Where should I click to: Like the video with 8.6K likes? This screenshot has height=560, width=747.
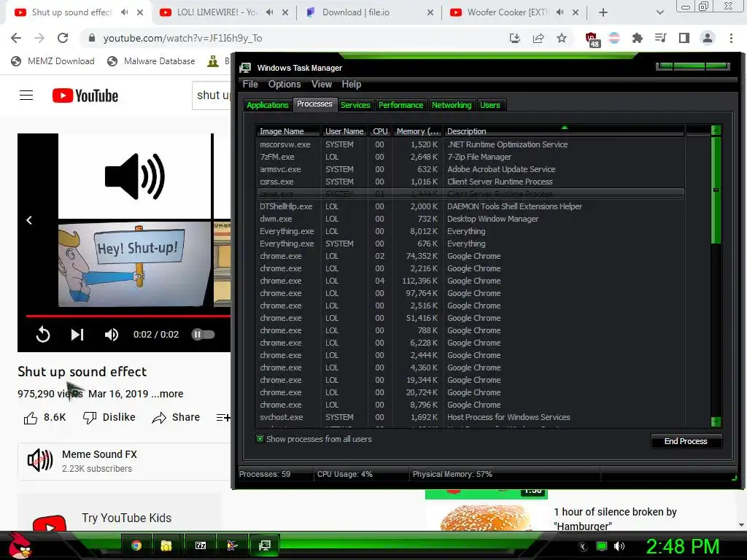[44, 418]
